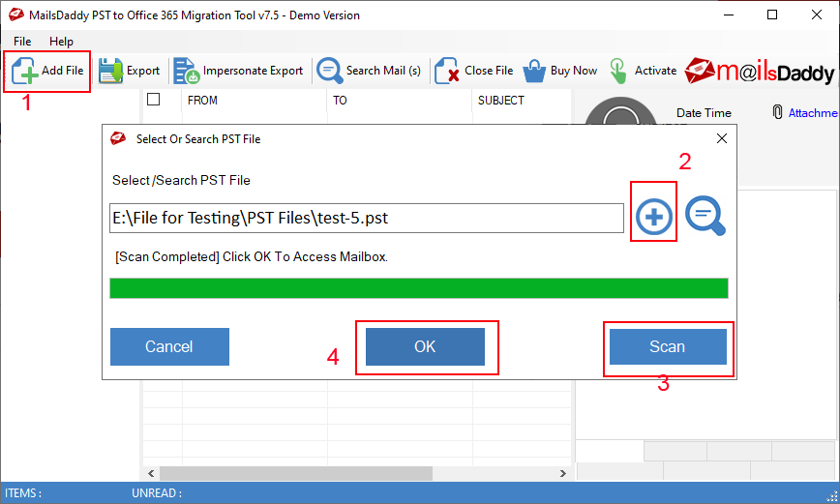840x504 pixels.
Task: Click the Scan Completed status message
Action: pyautogui.click(x=252, y=256)
